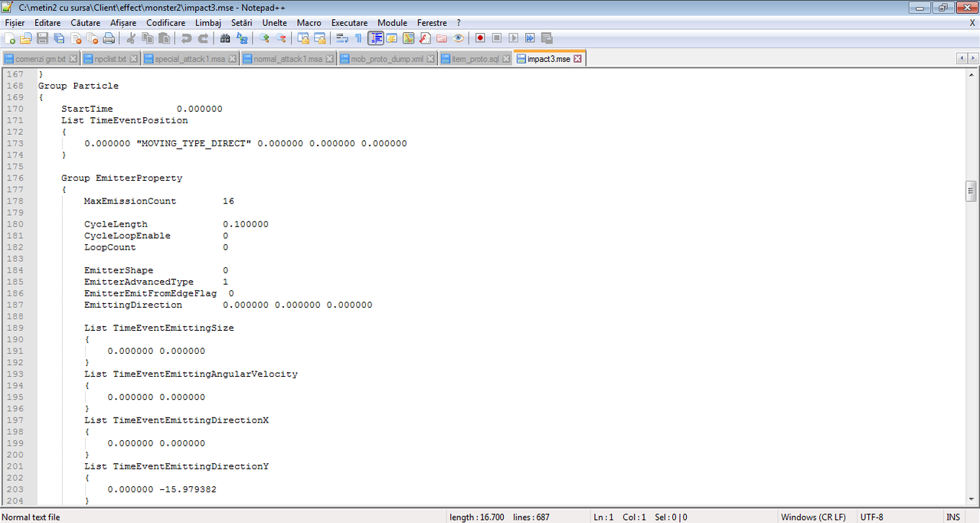Click the Redo toolbar icon
The image size is (980, 523).
(203, 38)
